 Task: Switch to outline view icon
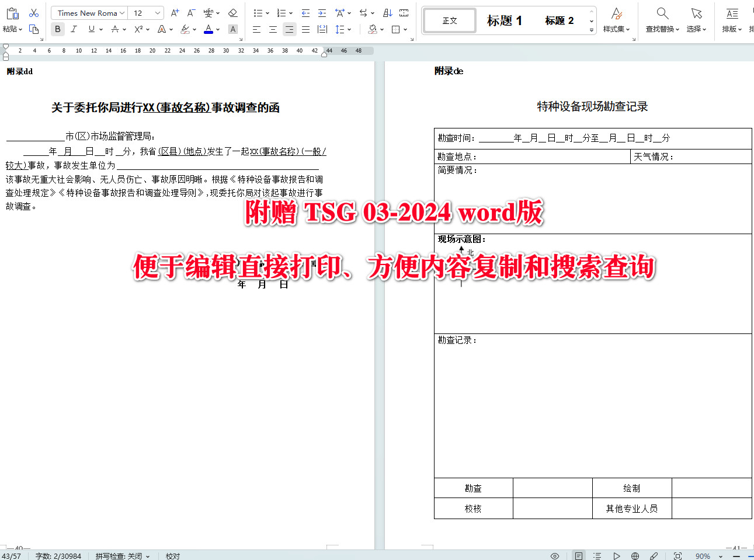click(597, 556)
